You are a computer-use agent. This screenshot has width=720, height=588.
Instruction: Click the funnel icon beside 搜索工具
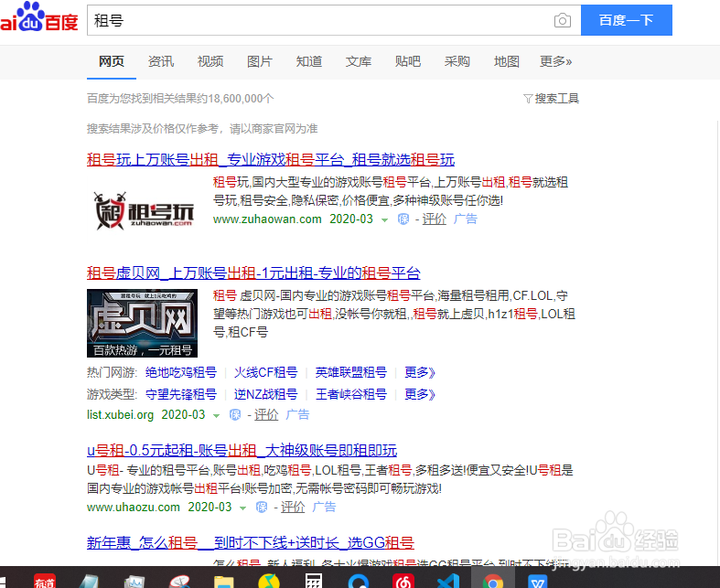(x=528, y=99)
